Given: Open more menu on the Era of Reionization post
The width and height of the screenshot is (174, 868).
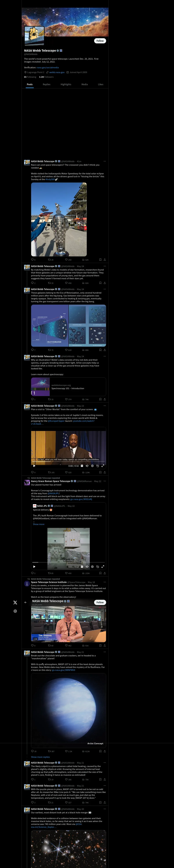Looking at the screenshot, I should 105,289.
